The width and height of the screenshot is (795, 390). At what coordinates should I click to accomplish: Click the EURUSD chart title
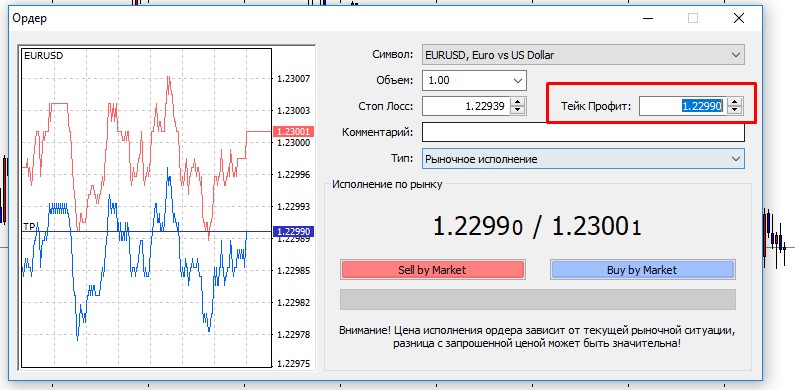click(44, 56)
